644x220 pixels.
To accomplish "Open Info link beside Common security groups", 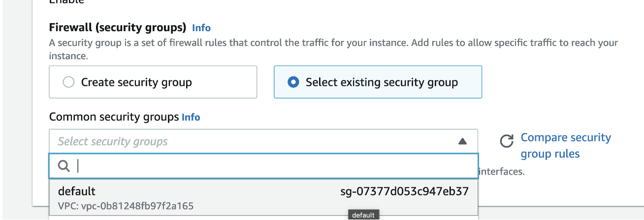I will tap(191, 117).
